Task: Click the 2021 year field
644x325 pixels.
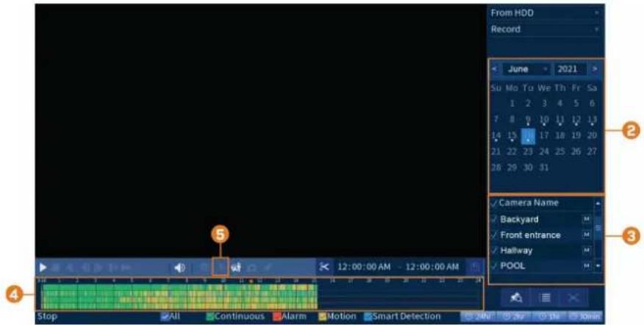Action: [570, 69]
